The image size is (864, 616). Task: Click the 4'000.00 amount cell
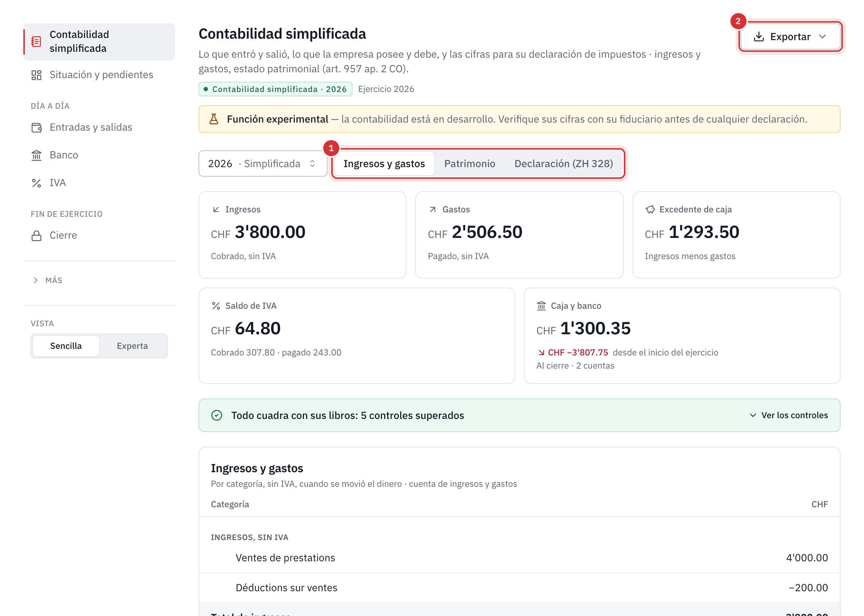click(x=807, y=558)
